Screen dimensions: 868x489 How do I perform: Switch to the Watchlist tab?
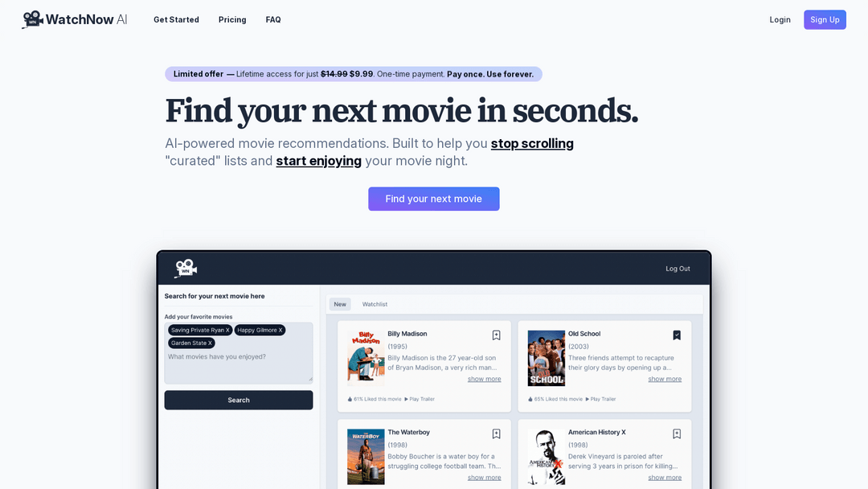point(374,304)
